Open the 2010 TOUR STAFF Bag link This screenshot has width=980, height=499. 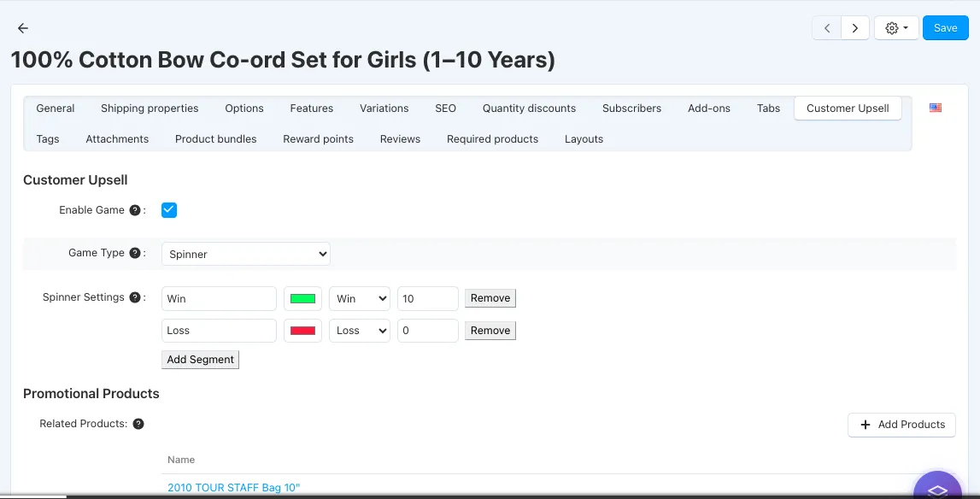[x=234, y=488]
